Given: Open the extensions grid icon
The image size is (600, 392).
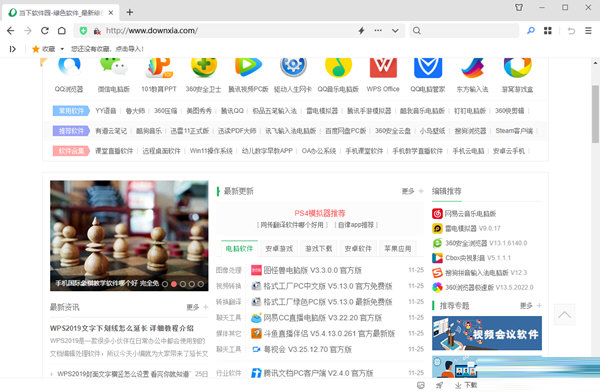Looking at the screenshot, I should point(548,31).
